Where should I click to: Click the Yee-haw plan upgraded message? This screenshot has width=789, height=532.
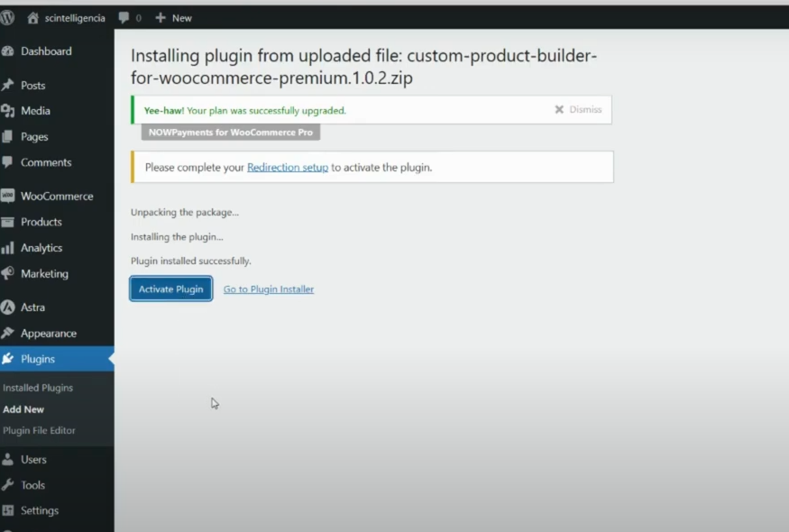(x=245, y=110)
